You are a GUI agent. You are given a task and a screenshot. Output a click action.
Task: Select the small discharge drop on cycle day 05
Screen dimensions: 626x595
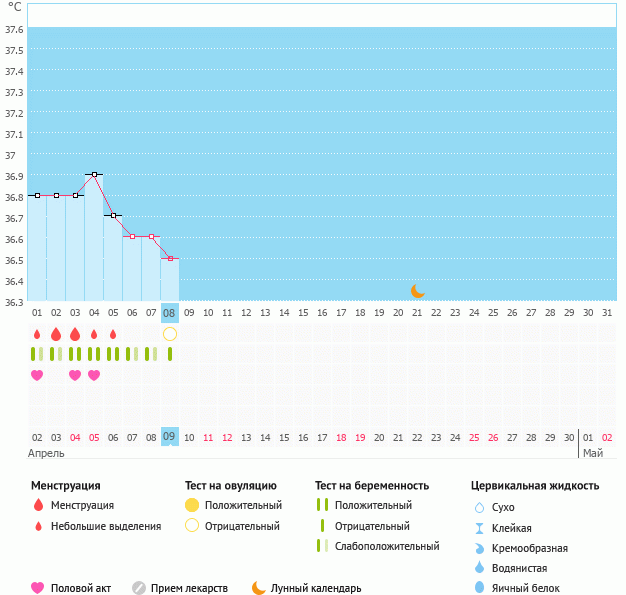(x=113, y=334)
